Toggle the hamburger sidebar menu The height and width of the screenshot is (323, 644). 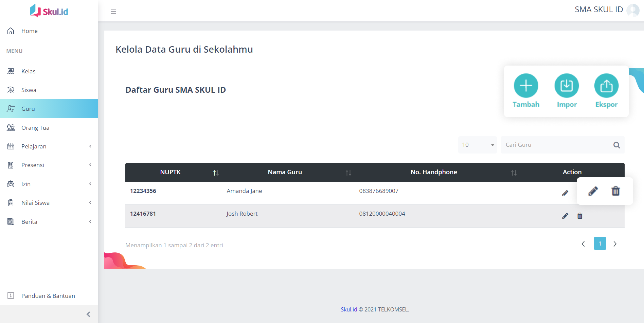pos(113,12)
